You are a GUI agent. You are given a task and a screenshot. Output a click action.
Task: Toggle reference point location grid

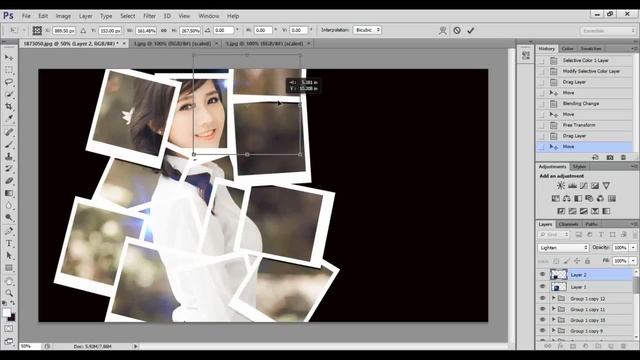click(x=37, y=30)
